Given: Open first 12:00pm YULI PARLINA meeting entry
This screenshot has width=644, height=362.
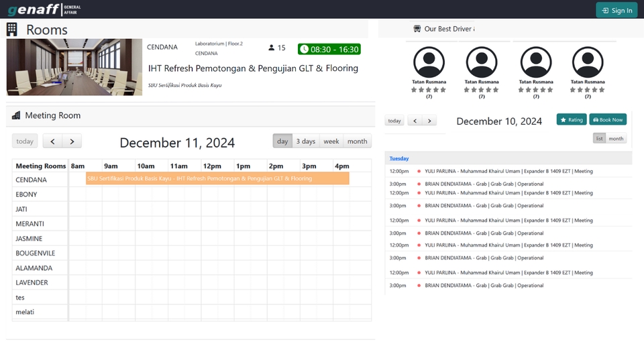Looking at the screenshot, I should click(508, 171).
